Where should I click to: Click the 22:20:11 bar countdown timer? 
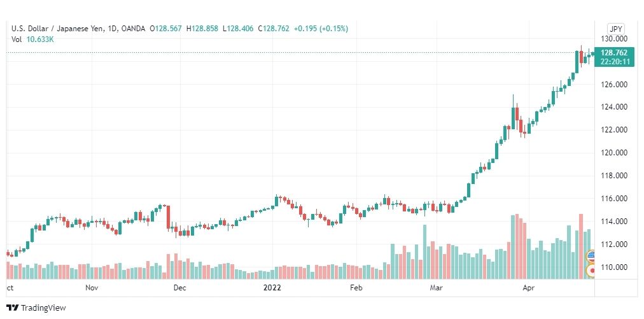point(613,61)
